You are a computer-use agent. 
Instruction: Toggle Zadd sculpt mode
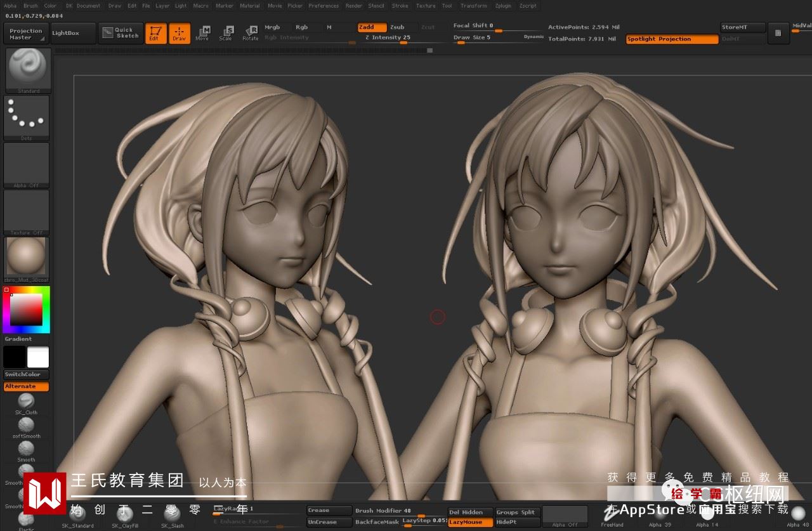pos(372,27)
